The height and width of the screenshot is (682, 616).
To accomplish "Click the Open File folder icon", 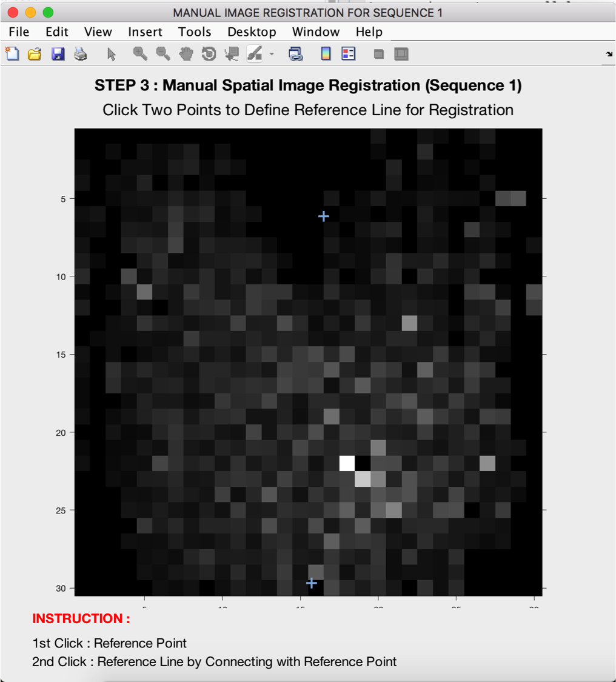I will 35,54.
